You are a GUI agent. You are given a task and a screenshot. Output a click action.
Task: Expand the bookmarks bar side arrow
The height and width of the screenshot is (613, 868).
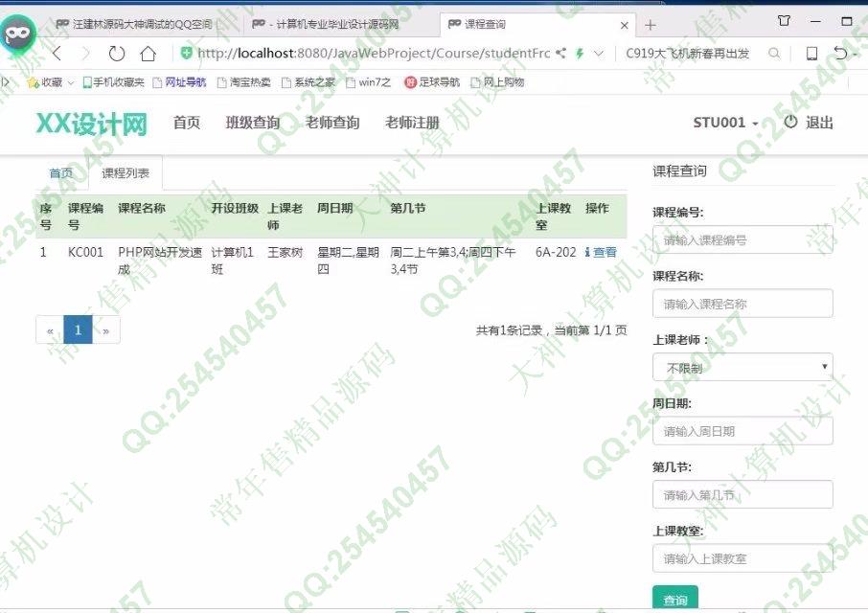point(5,82)
